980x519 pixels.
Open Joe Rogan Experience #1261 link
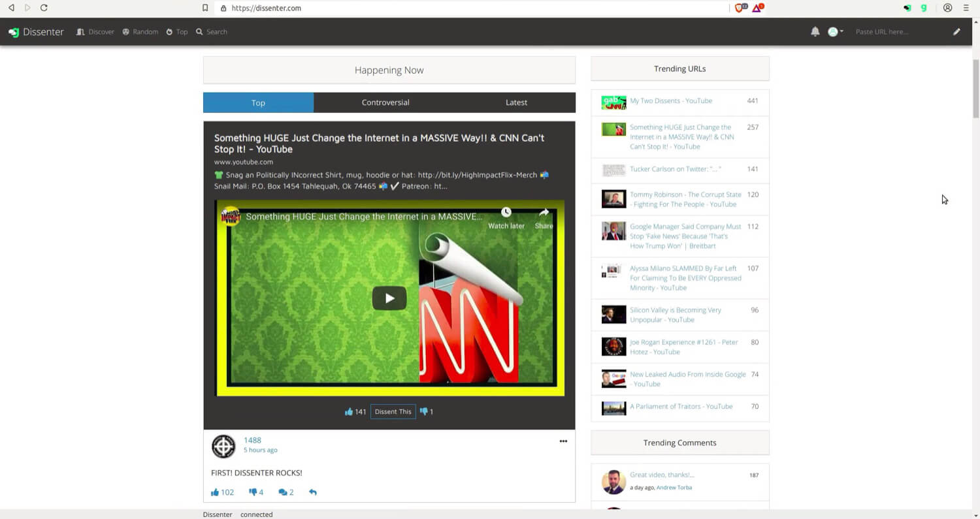684,347
